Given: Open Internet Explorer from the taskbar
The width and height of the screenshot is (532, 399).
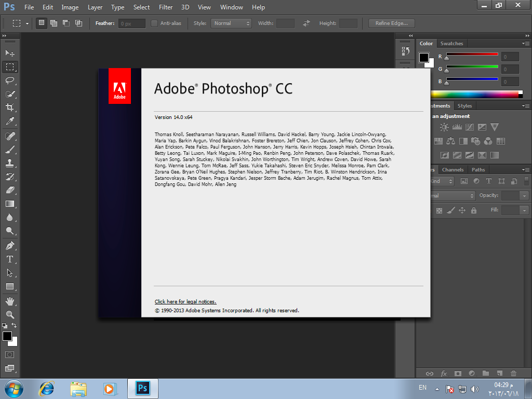Looking at the screenshot, I should 46,389.
